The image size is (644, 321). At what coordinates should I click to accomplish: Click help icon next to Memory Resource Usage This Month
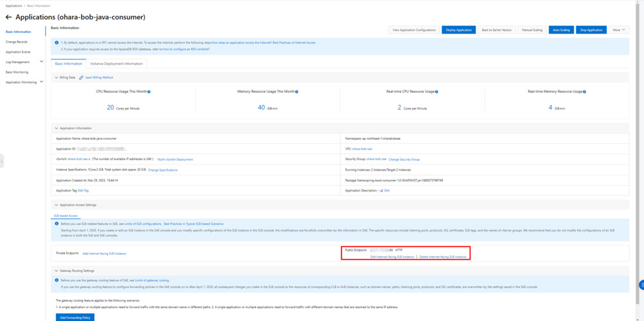(297, 92)
